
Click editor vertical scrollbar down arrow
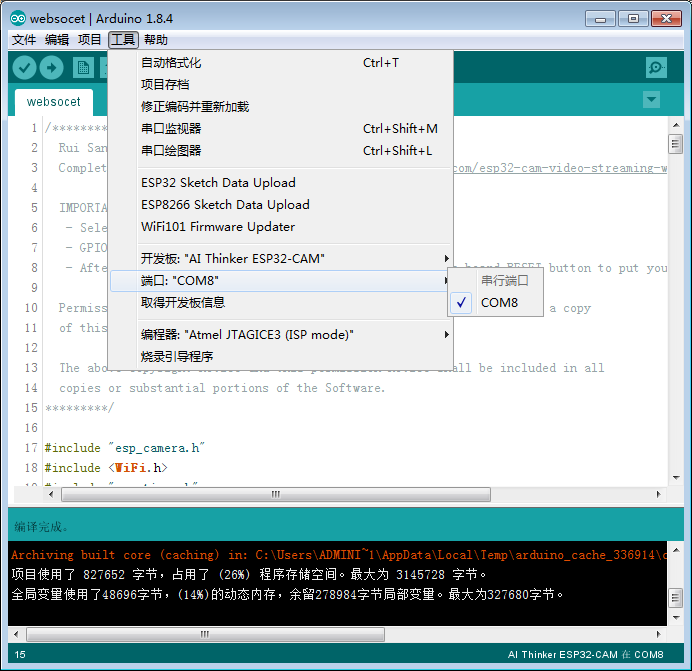tap(676, 478)
